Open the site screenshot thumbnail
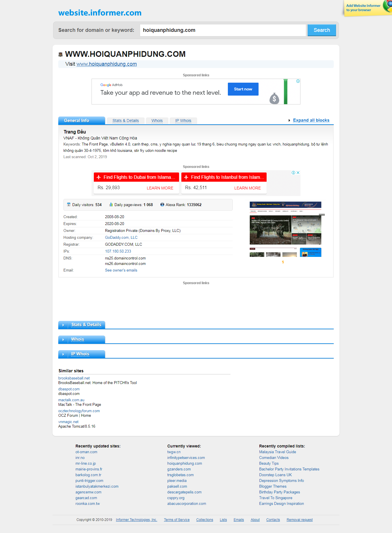The width and height of the screenshot is (392, 533). (x=286, y=229)
